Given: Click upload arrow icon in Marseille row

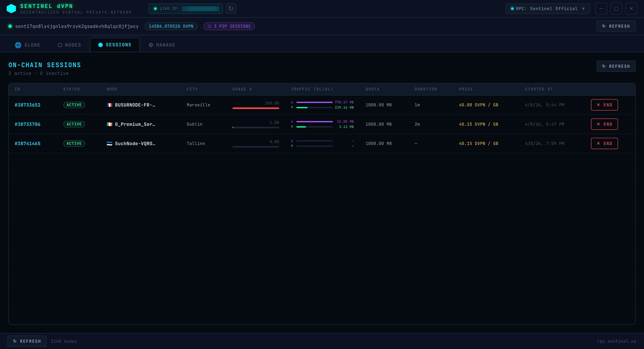Looking at the screenshot, I should click(x=292, y=107).
